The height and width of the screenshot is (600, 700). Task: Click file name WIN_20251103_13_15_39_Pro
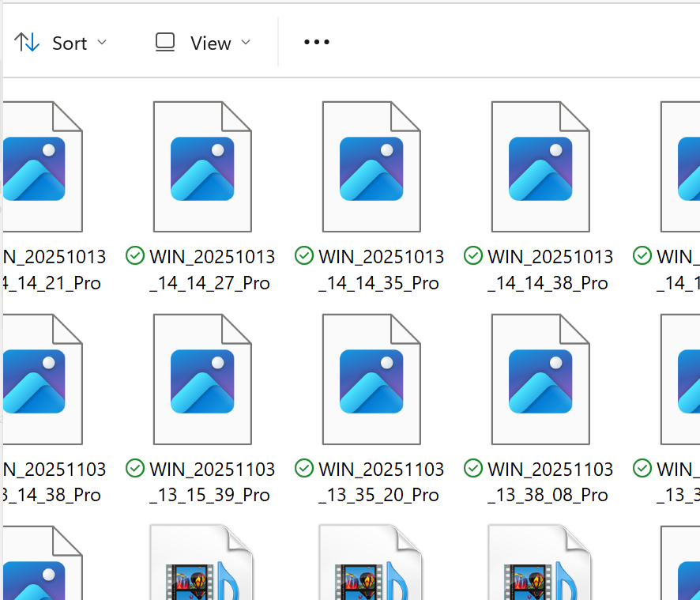tap(212, 482)
